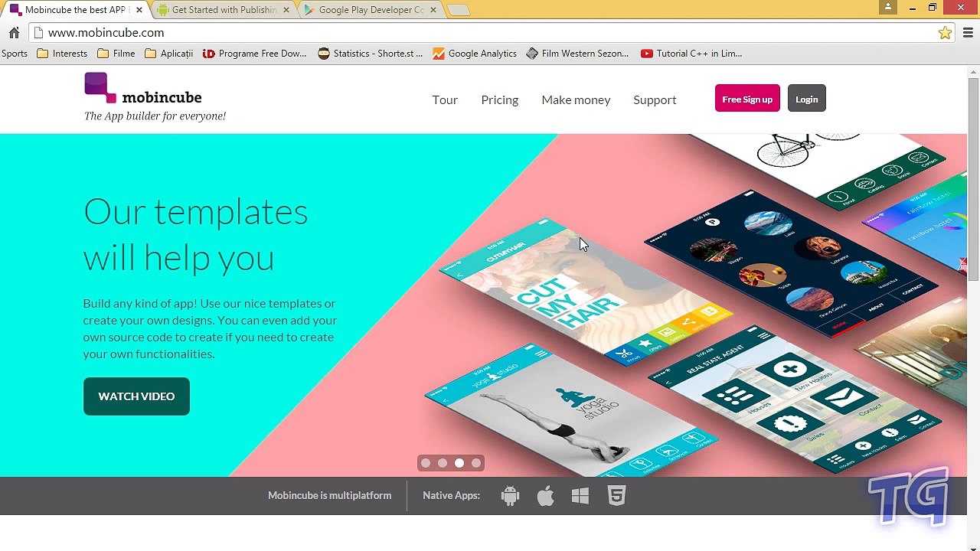Screen dimensions: 980x551
Task: Click the Android native app icon
Action: [x=510, y=496]
